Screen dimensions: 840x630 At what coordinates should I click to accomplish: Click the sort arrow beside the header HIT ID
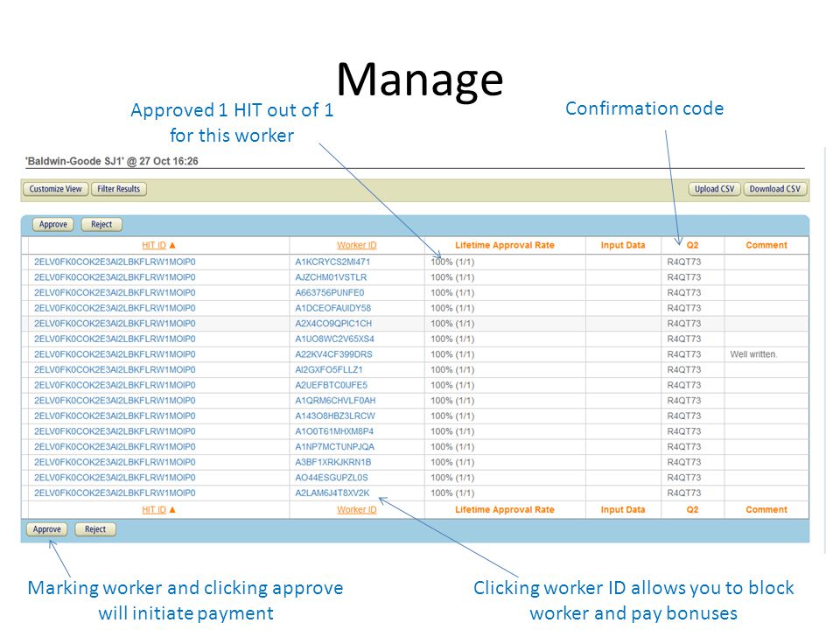coord(172,245)
